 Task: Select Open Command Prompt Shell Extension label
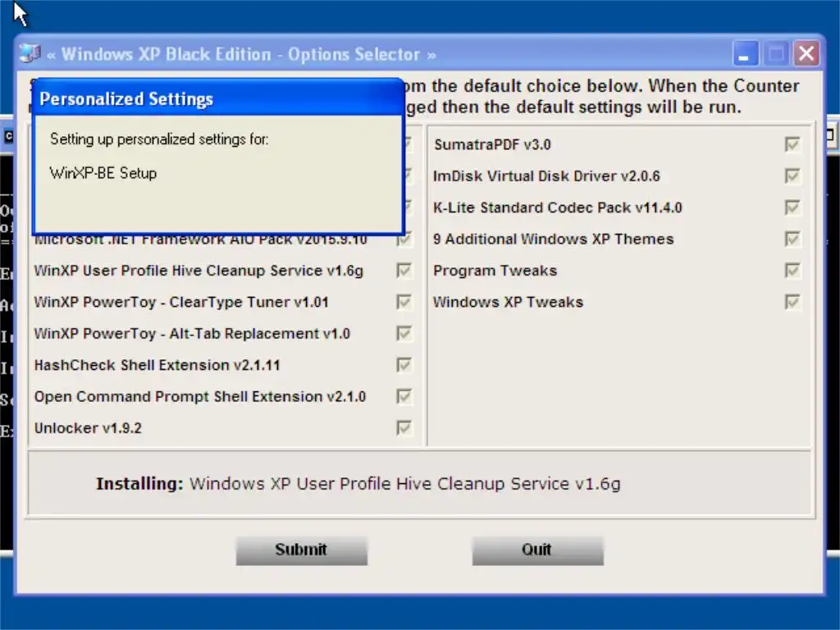coord(200,397)
